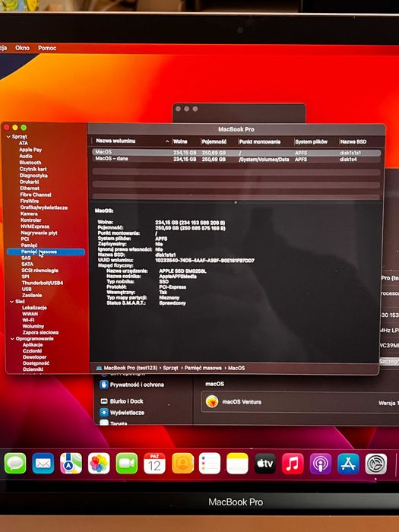Select Pamięć masowa in sidebar

tap(46, 252)
